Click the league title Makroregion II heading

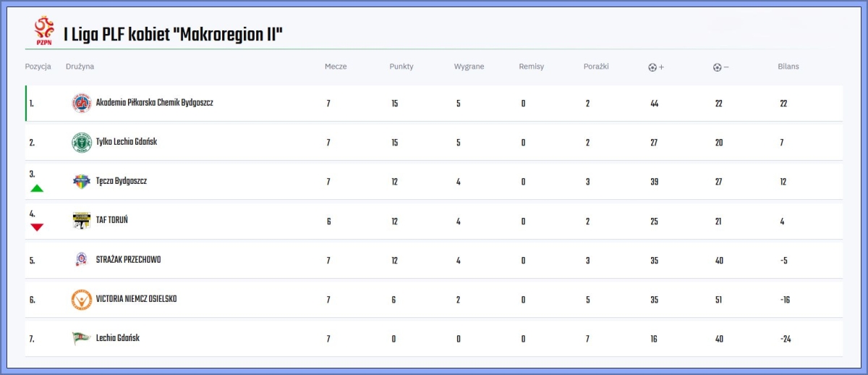point(173,33)
